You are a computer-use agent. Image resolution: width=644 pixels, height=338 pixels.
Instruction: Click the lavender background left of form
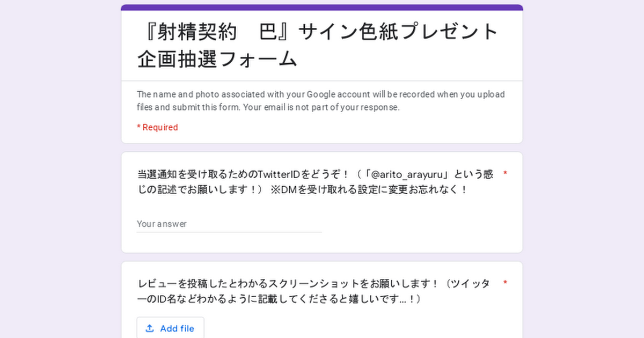(59, 172)
